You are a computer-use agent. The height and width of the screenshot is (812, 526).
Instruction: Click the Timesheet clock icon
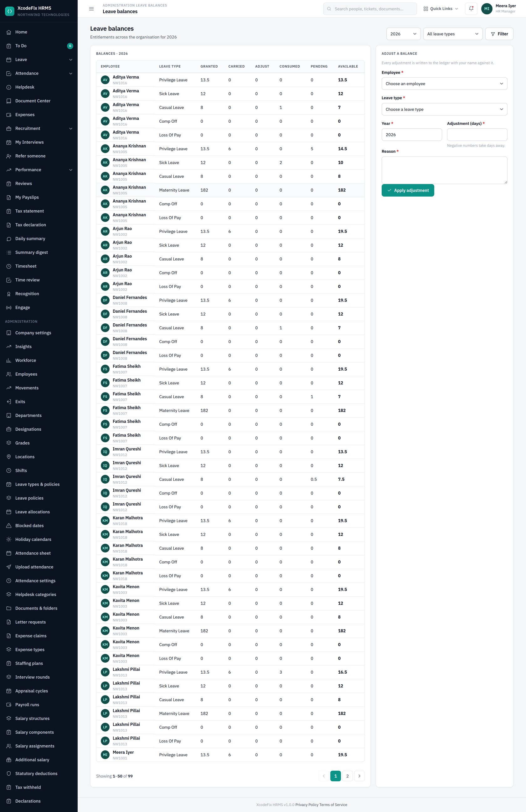pos(9,266)
